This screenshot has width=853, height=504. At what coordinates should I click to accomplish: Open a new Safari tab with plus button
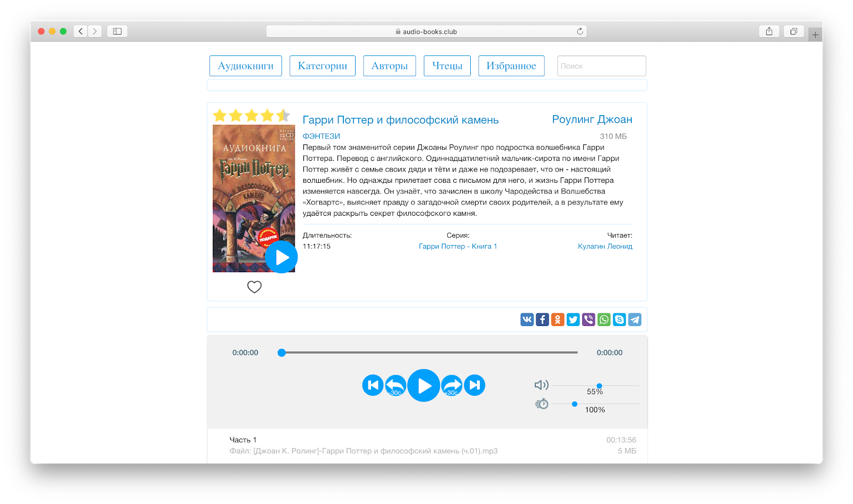point(815,35)
